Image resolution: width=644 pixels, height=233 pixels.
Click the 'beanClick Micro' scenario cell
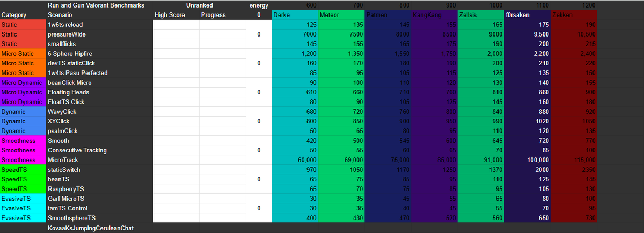pos(99,82)
